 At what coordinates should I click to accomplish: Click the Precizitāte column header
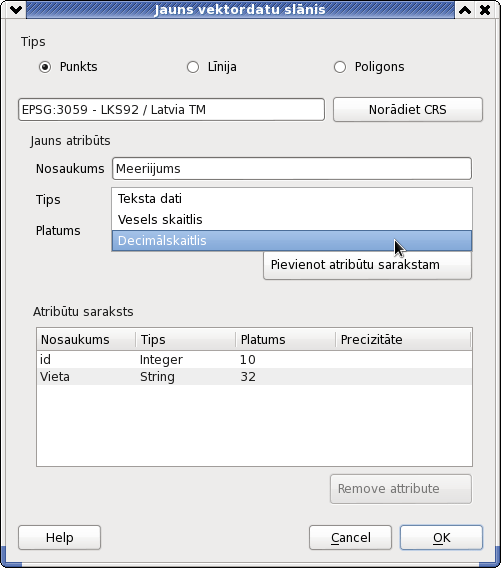click(x=403, y=339)
